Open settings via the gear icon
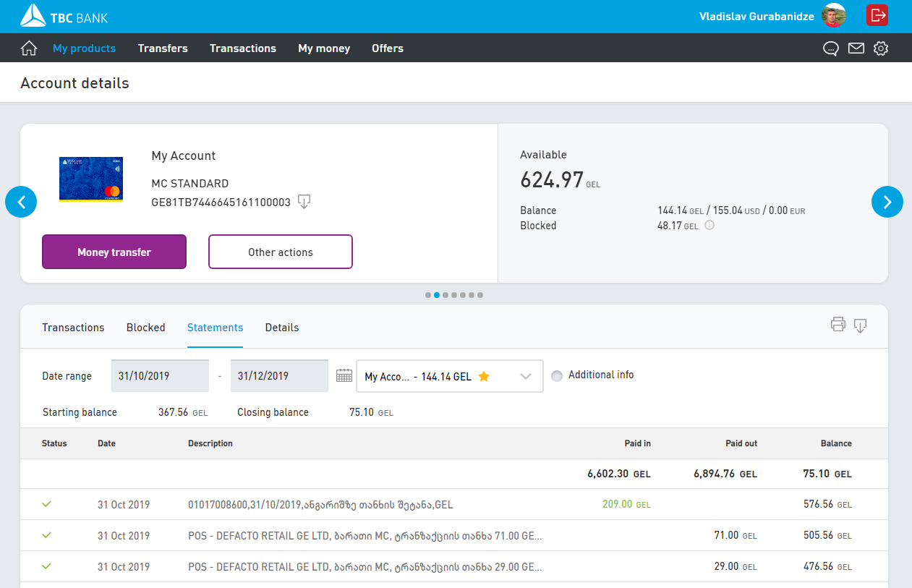The height and width of the screenshot is (588, 912). pos(880,48)
